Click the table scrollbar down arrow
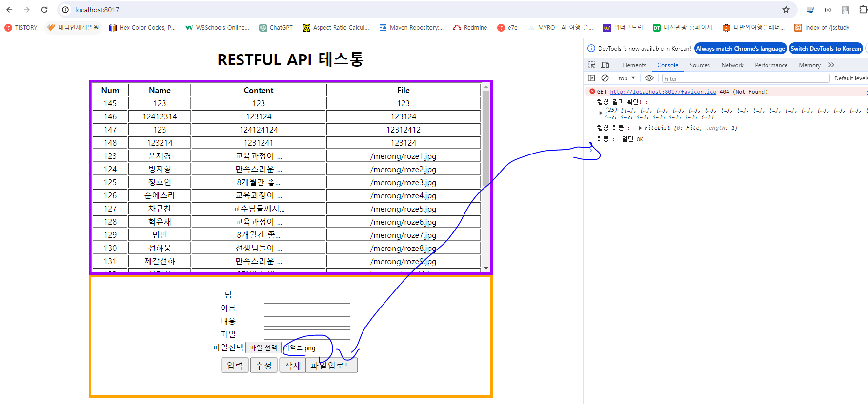Viewport: 868px width, 404px height. [x=486, y=268]
